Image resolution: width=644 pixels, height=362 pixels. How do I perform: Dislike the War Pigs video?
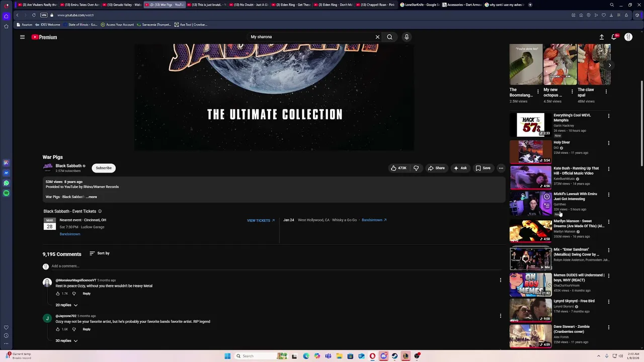(416, 168)
